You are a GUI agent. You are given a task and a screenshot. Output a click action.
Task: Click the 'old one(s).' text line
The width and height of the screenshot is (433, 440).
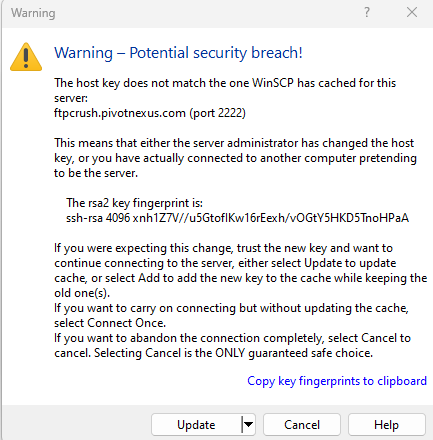(x=82, y=293)
